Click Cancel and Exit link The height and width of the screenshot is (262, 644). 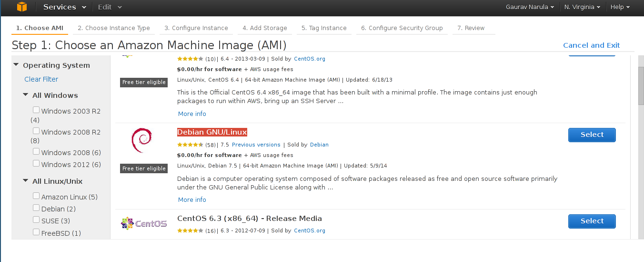pos(591,45)
